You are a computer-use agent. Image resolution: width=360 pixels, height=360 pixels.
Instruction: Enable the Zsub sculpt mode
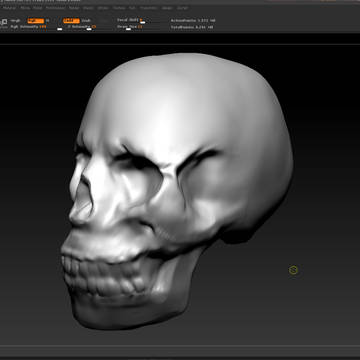(86, 21)
